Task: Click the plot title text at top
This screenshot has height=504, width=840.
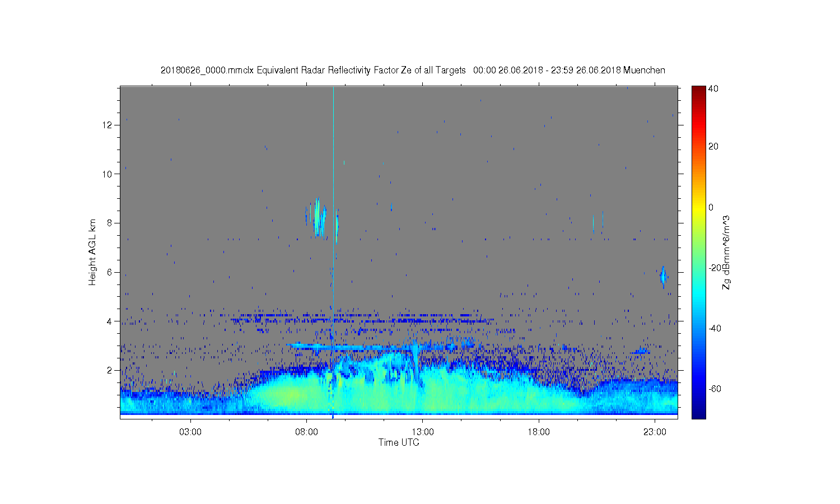Action: (x=413, y=70)
